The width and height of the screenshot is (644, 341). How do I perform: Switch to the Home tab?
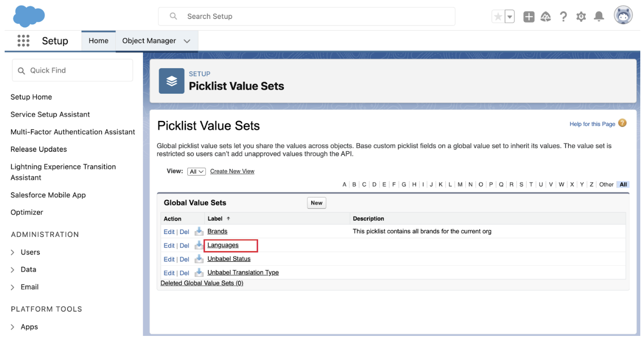pyautogui.click(x=98, y=41)
